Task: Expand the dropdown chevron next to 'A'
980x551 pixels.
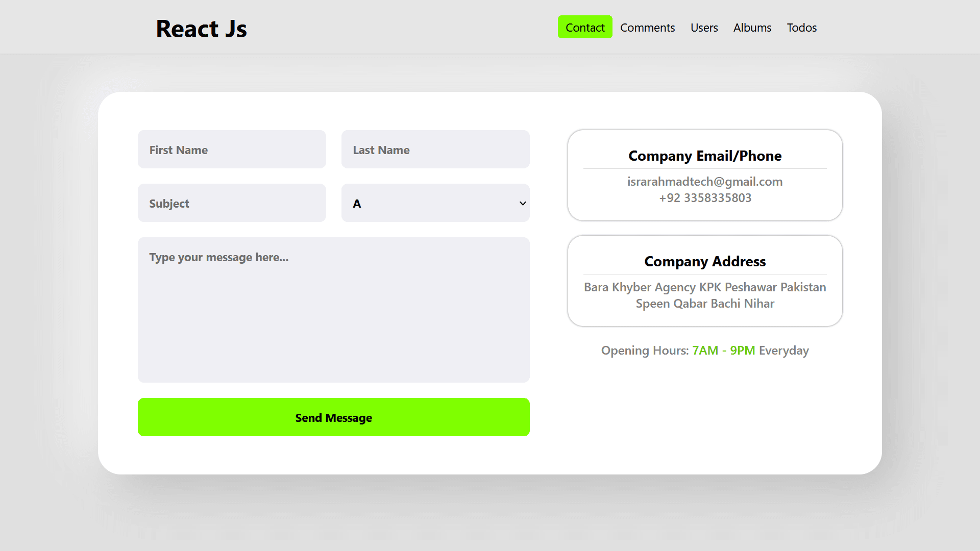Action: (x=522, y=203)
